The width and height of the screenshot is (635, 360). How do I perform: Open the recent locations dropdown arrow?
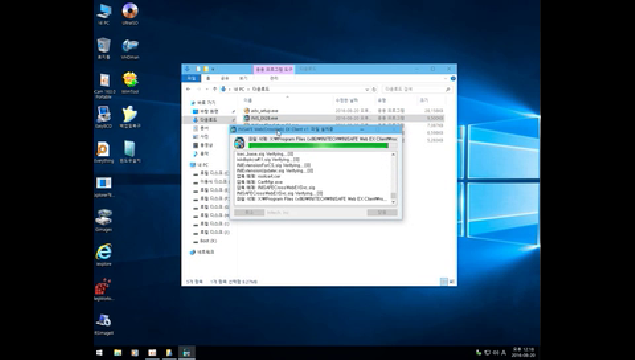[207, 89]
